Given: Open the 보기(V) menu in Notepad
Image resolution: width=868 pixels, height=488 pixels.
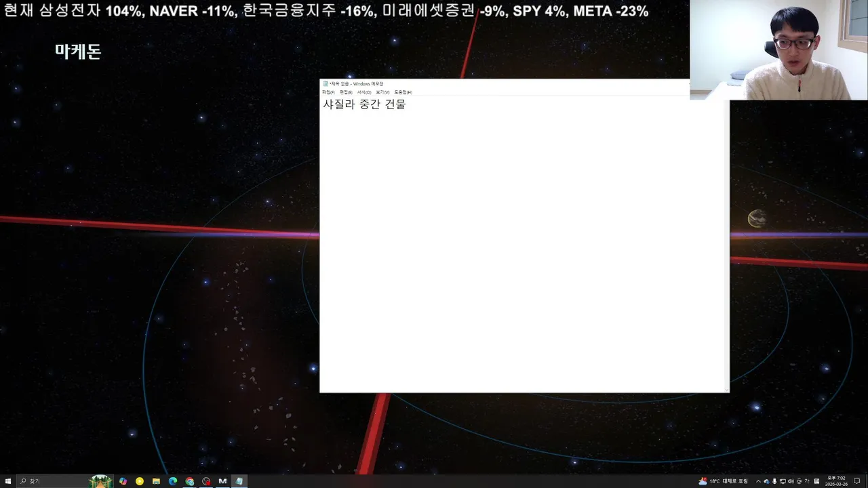Looking at the screenshot, I should click(x=382, y=92).
